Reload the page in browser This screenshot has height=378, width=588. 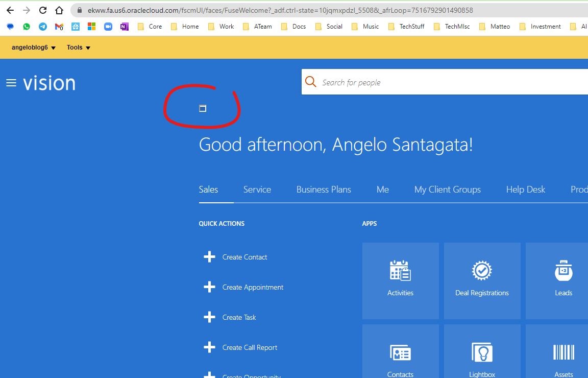[43, 10]
